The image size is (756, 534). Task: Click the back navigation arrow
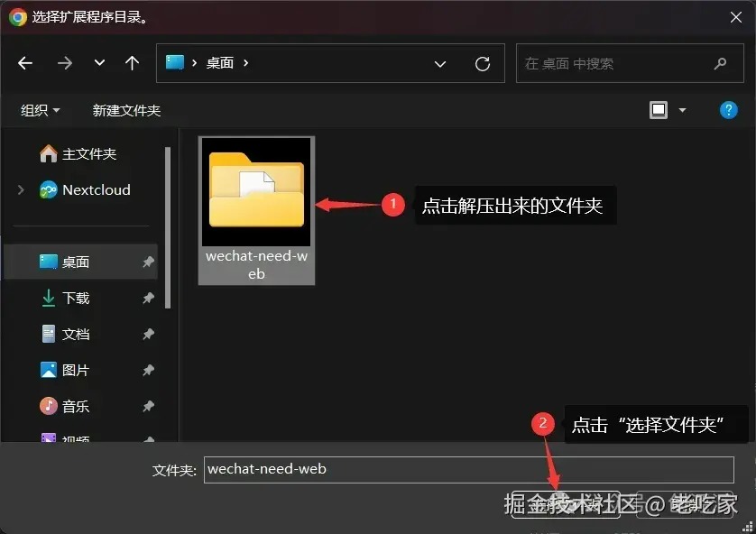[25, 63]
